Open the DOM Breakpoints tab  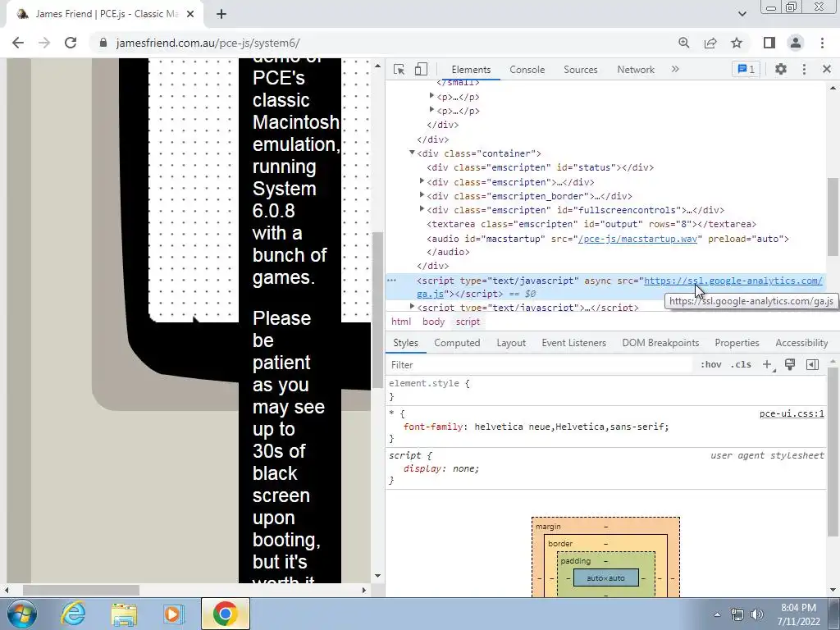[660, 343]
